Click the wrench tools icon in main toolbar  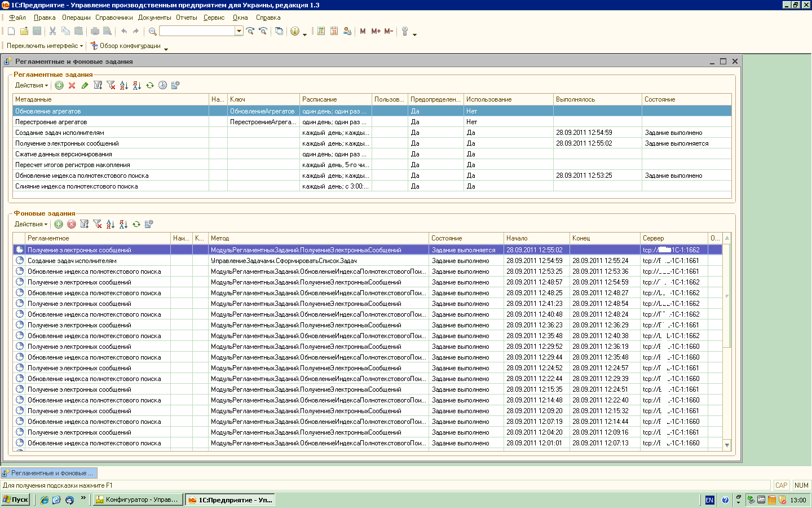coord(405,31)
